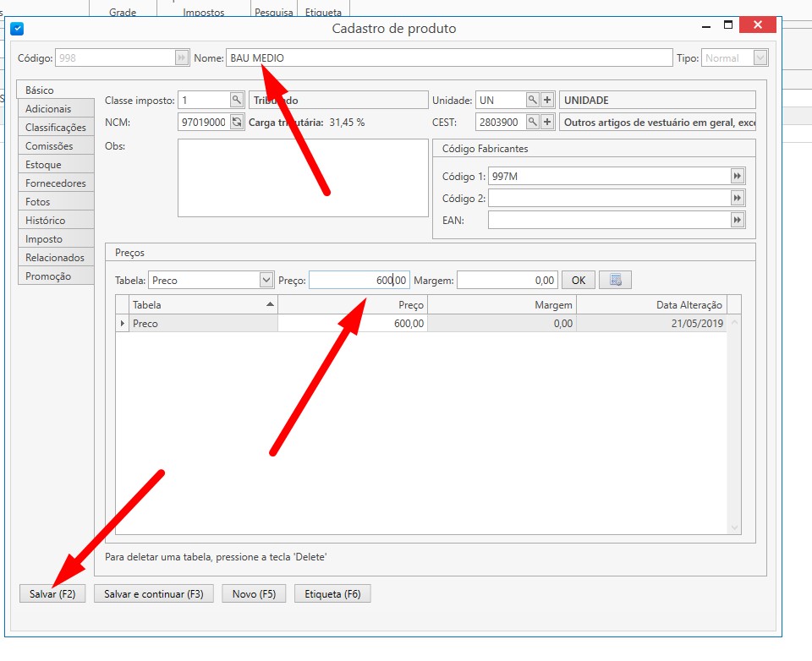Click the calculator icon next to OK
The height and width of the screenshot is (661, 812).
click(x=616, y=280)
